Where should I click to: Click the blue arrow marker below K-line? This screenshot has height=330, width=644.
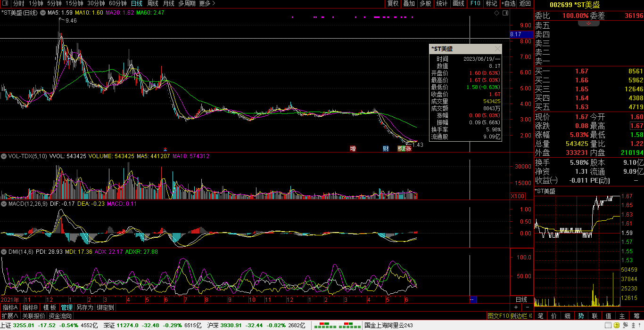point(165,149)
